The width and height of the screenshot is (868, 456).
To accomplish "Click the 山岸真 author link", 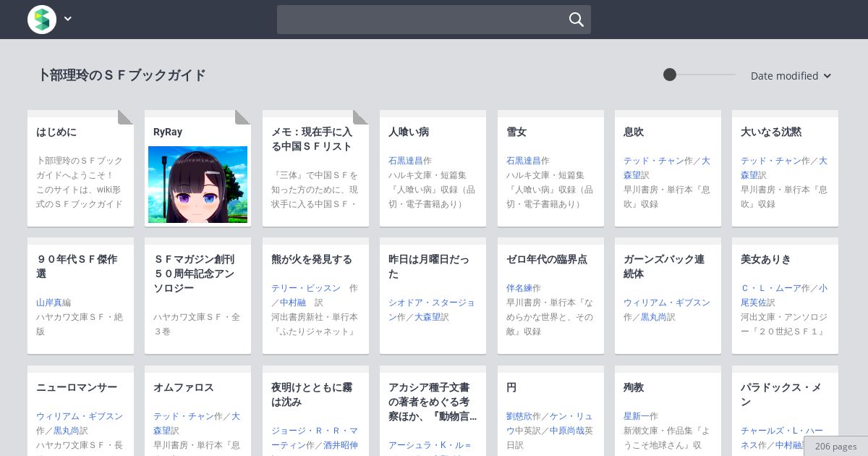I will [x=49, y=303].
